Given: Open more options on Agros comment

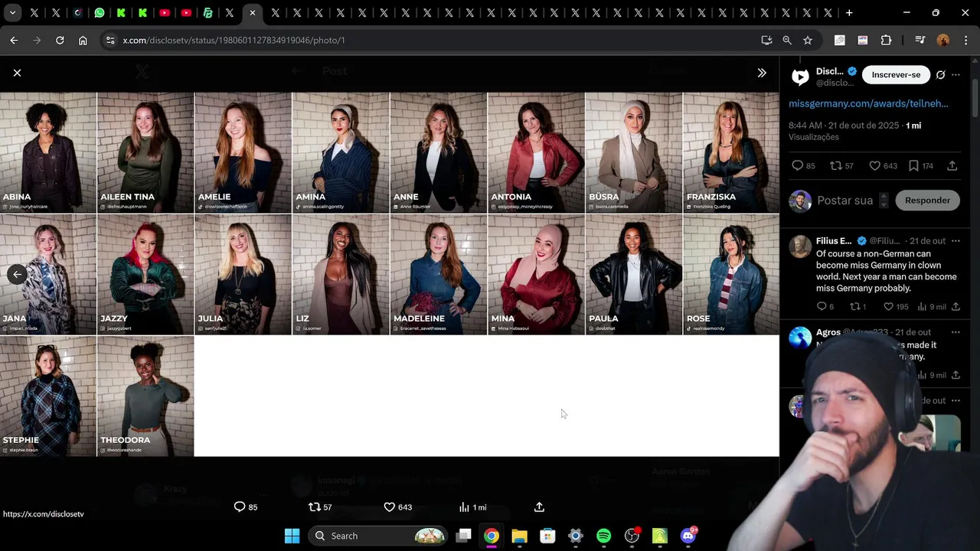Looking at the screenshot, I should point(955,332).
